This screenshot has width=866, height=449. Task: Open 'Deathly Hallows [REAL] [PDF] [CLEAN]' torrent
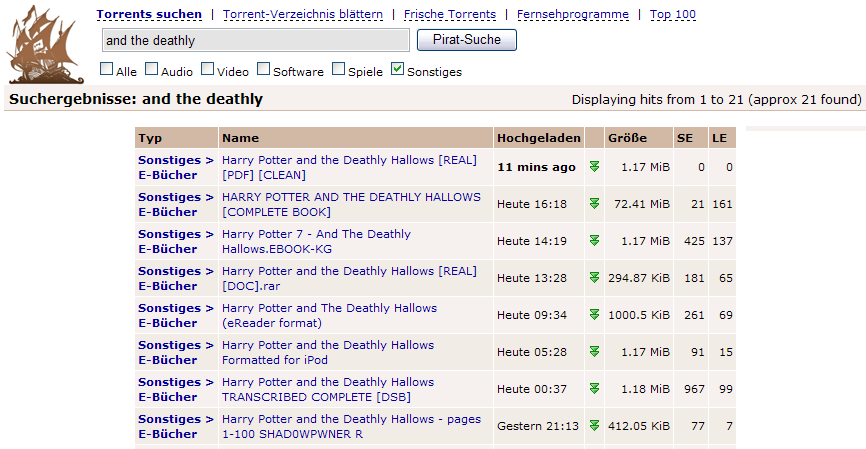(x=350, y=167)
